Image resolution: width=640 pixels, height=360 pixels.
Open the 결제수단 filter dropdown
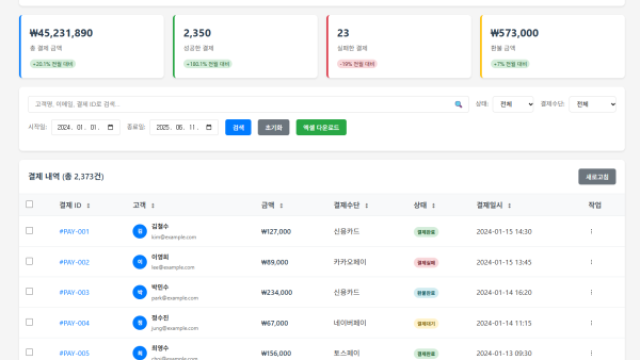pyautogui.click(x=593, y=104)
